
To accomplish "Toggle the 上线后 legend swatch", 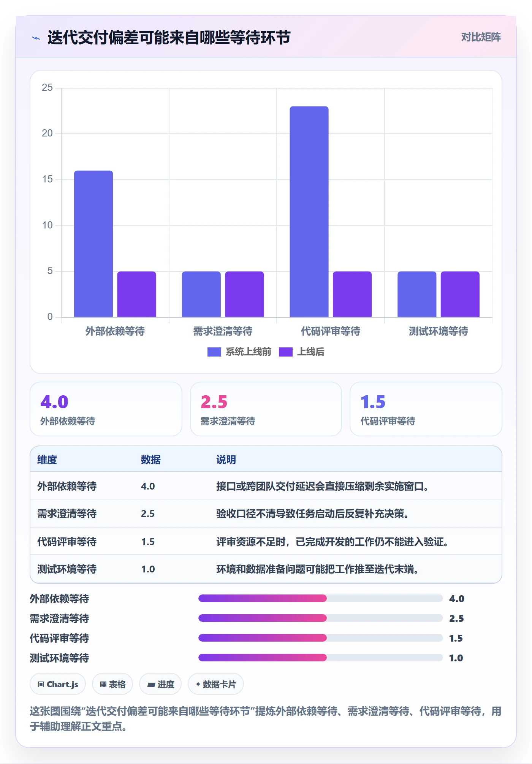I will (285, 352).
